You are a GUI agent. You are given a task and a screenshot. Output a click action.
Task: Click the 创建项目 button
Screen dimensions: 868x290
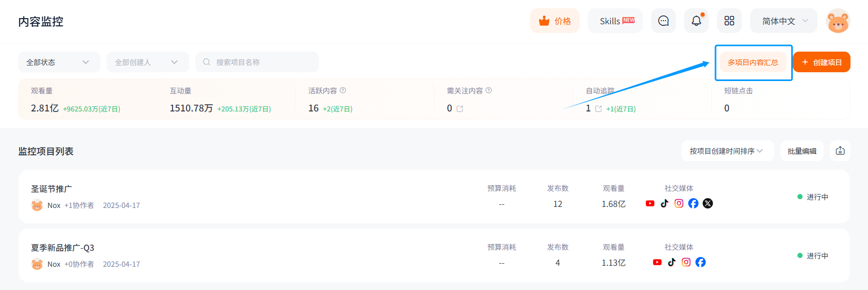(x=822, y=62)
